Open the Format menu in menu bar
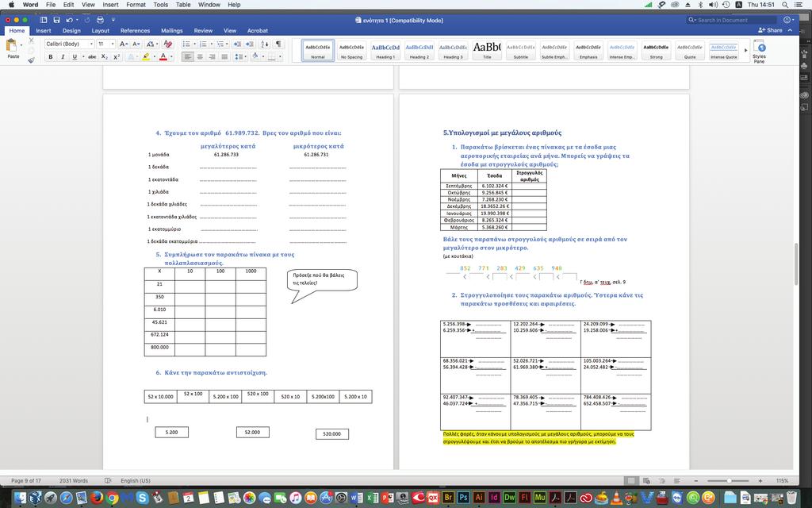This screenshot has height=508, width=812. [136, 5]
